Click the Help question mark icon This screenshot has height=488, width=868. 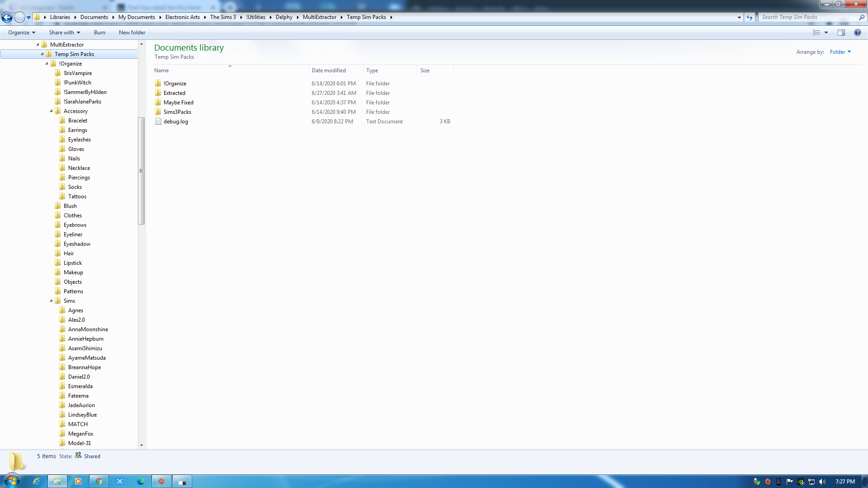coord(858,33)
